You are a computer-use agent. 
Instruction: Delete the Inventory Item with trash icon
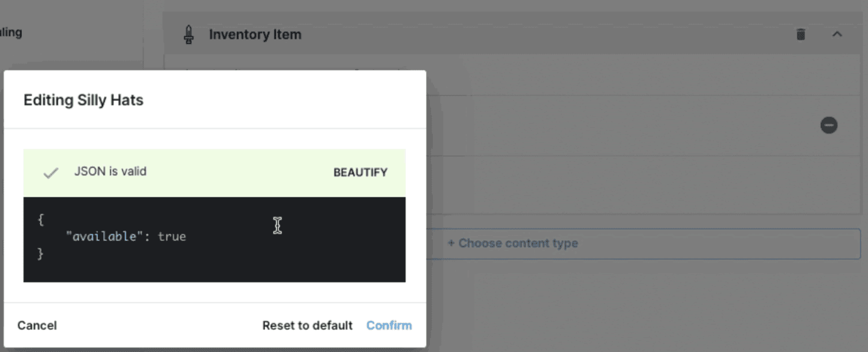click(801, 35)
